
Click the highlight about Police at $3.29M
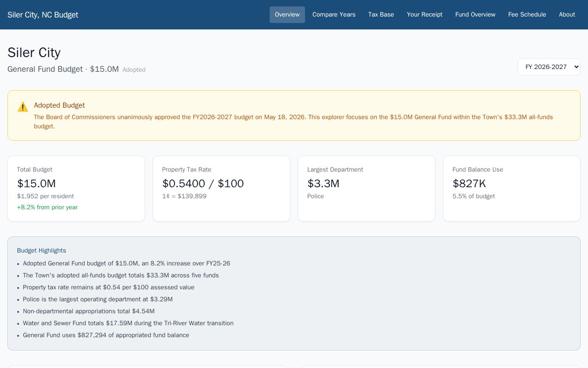pos(98,299)
